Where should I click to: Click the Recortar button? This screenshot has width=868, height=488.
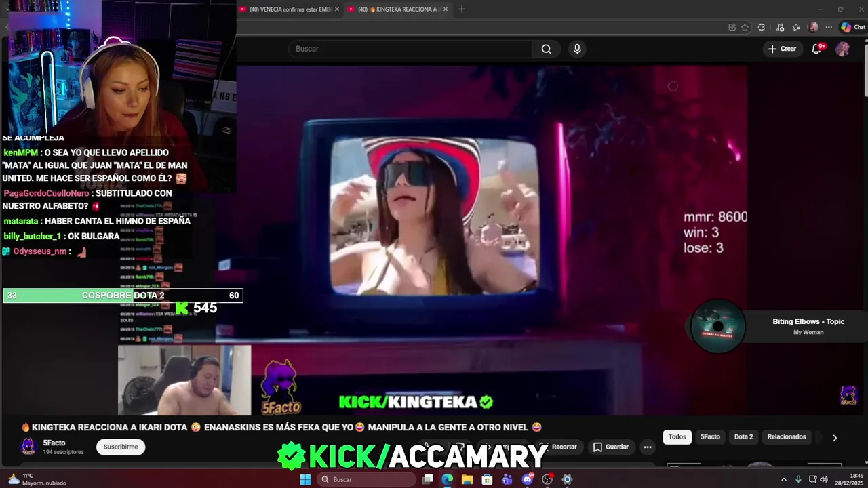click(x=559, y=447)
